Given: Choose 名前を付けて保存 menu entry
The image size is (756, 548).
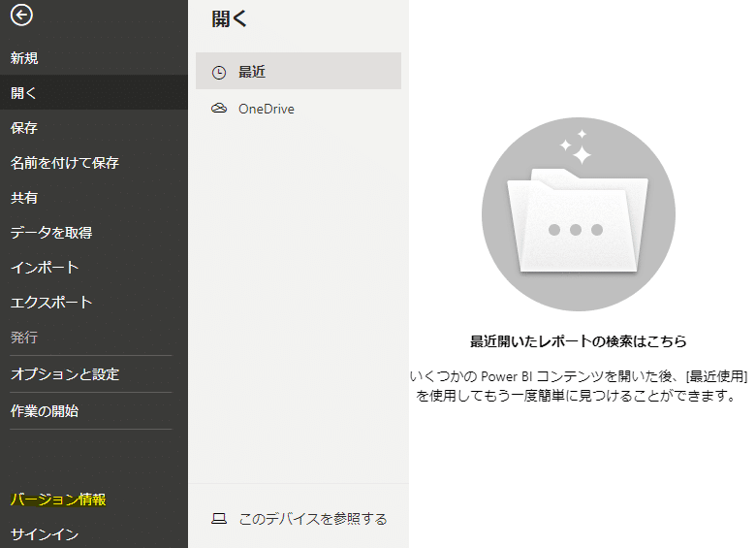Looking at the screenshot, I should pyautogui.click(x=94, y=163).
